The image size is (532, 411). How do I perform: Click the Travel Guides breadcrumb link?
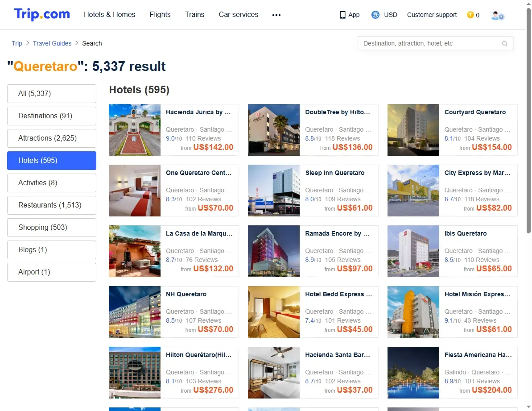tap(52, 43)
